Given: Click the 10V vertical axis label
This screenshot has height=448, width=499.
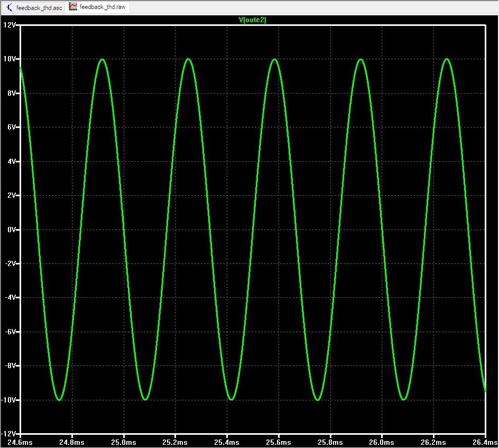Looking at the screenshot, I should coord(10,59).
